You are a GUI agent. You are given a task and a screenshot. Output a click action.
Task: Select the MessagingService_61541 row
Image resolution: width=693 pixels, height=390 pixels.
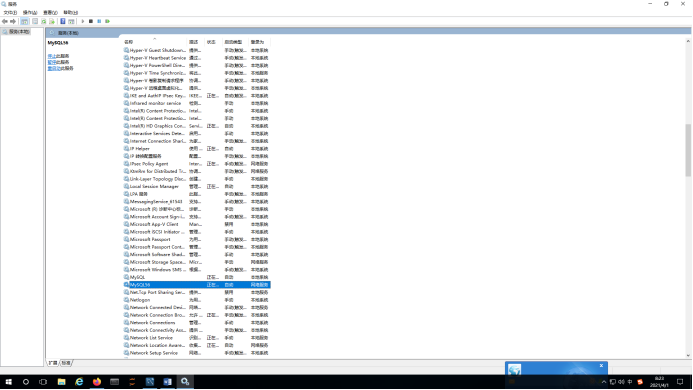[x=197, y=202]
